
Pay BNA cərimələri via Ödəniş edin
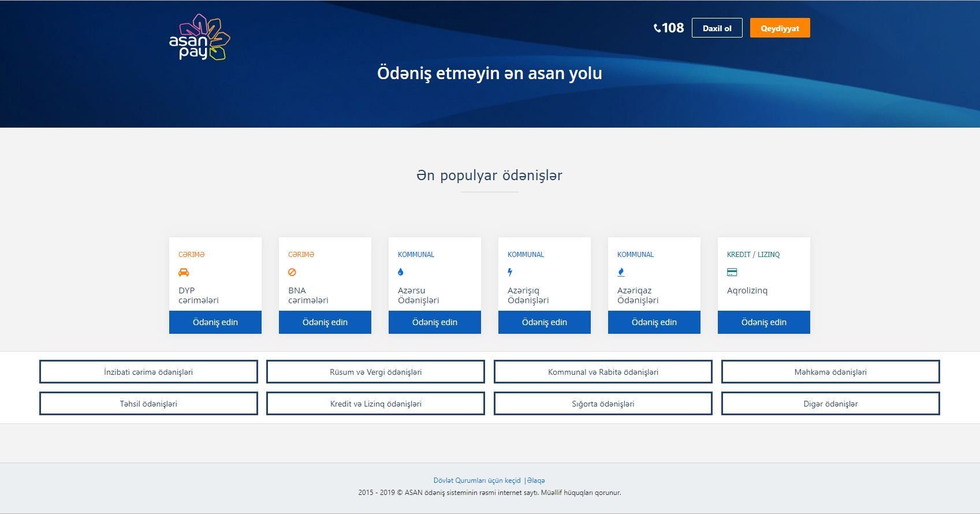[x=325, y=322]
